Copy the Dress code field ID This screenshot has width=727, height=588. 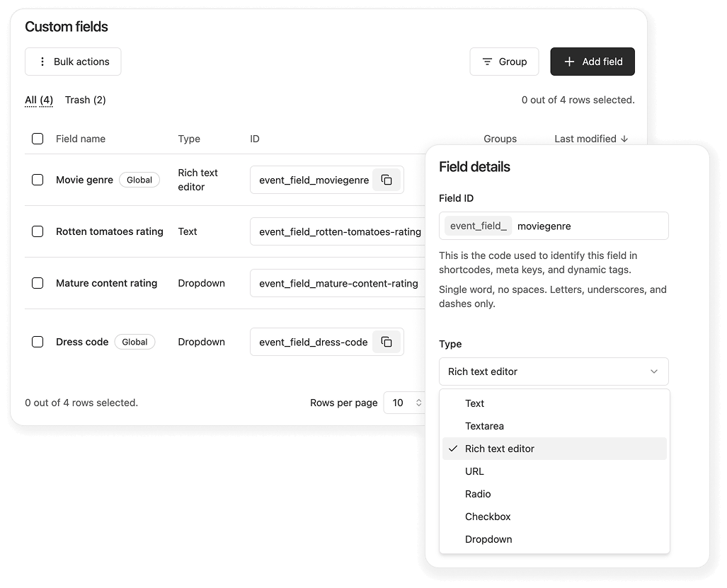pos(387,342)
